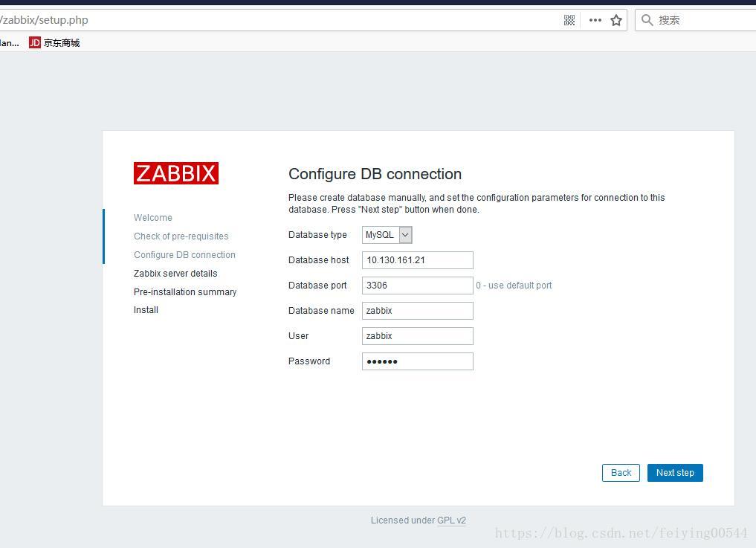Open the JD 京东商城 bookmark icon
This screenshot has height=548, width=756.
coord(35,43)
